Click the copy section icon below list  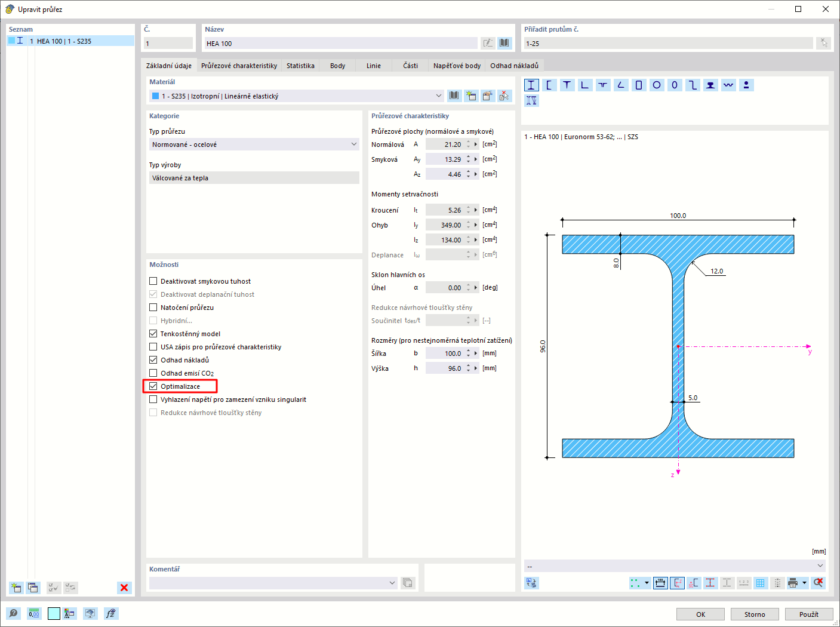point(33,588)
